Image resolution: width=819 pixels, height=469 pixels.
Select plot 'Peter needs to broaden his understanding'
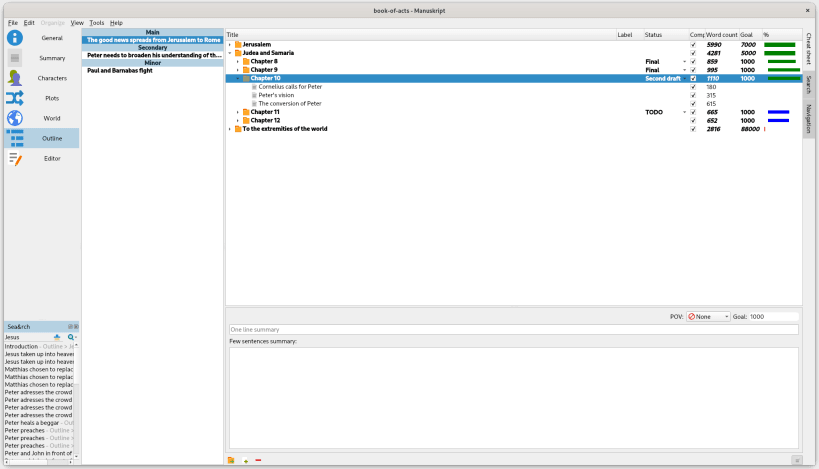(x=153, y=55)
